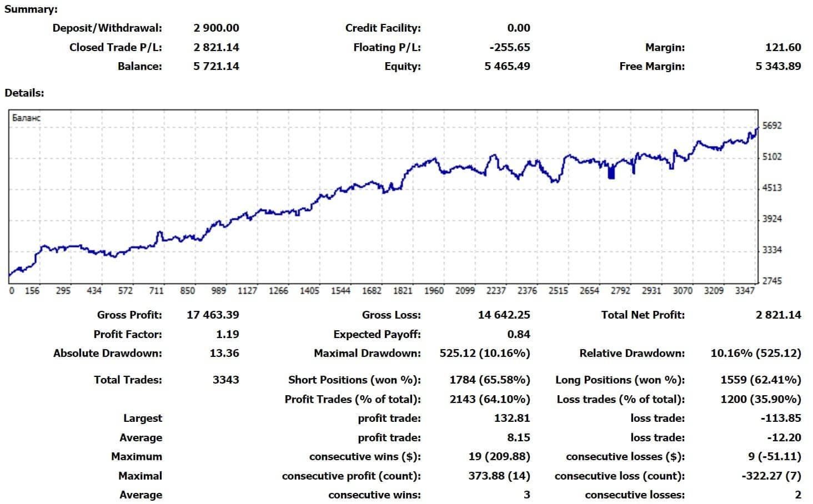Select the Free Margin value 5 343.89
The image size is (813, 504).
click(x=778, y=66)
